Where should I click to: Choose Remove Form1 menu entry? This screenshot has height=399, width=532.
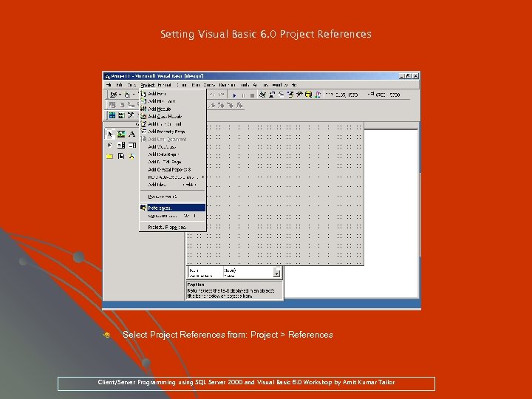tap(172, 197)
